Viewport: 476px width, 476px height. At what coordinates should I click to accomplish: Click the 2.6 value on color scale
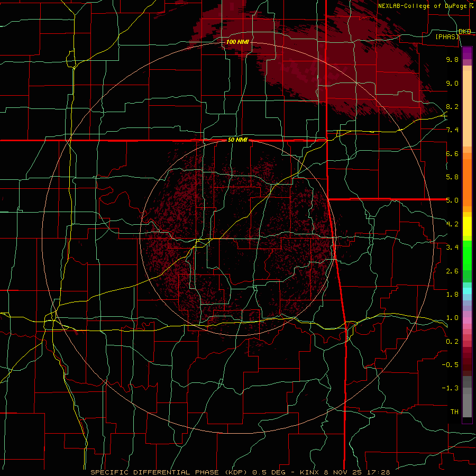click(452, 271)
